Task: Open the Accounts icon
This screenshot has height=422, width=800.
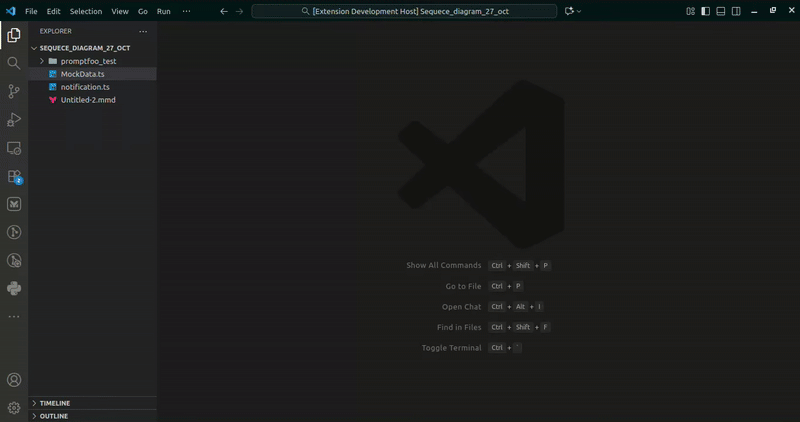Action: (x=14, y=380)
